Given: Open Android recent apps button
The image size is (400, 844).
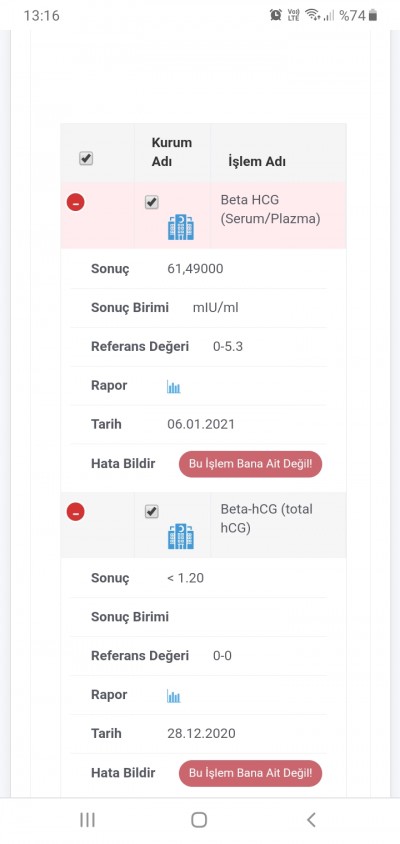Looking at the screenshot, I should coord(87,820).
